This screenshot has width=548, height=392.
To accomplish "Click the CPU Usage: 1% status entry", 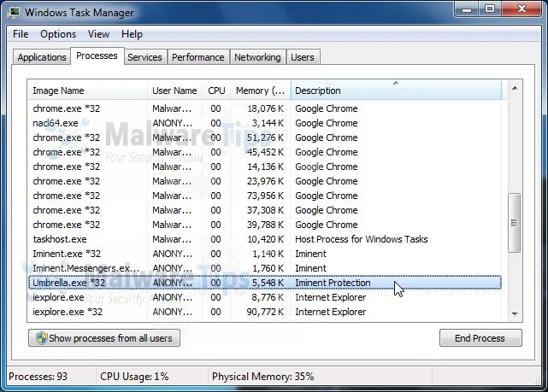I will pos(134,377).
